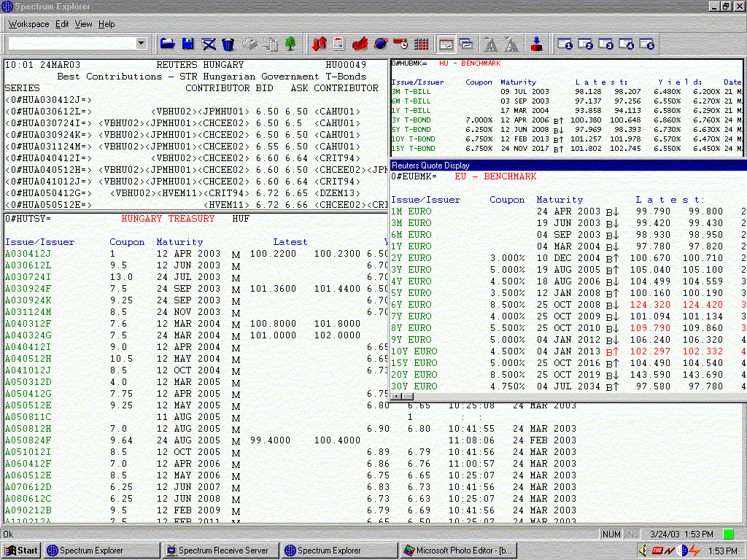Click the blue globe icon

point(380,44)
